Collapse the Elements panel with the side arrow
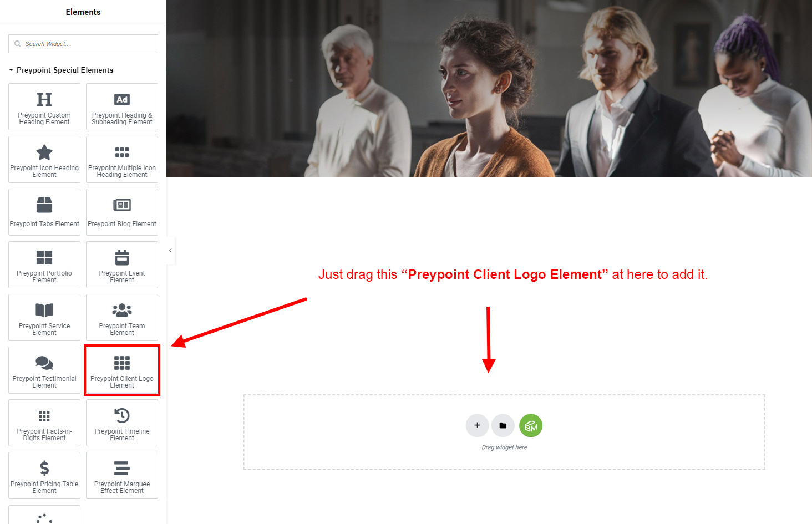This screenshot has width=812, height=524. point(170,251)
